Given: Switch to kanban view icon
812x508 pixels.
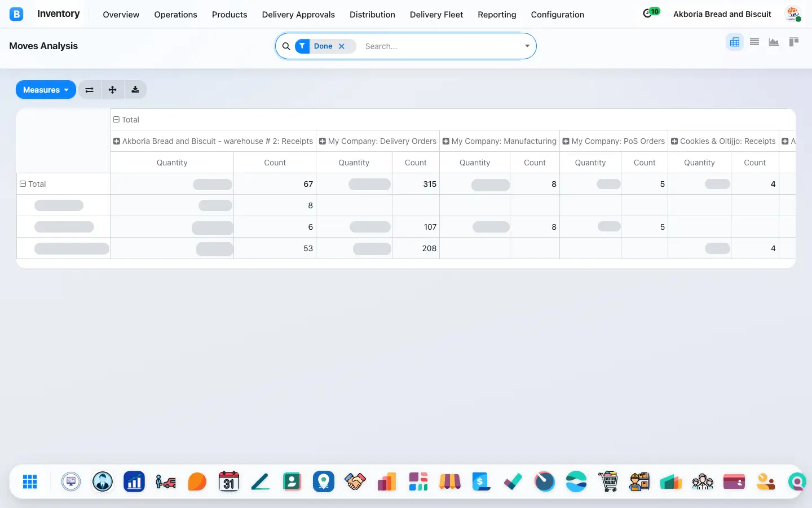Looking at the screenshot, I should pyautogui.click(x=794, y=42).
